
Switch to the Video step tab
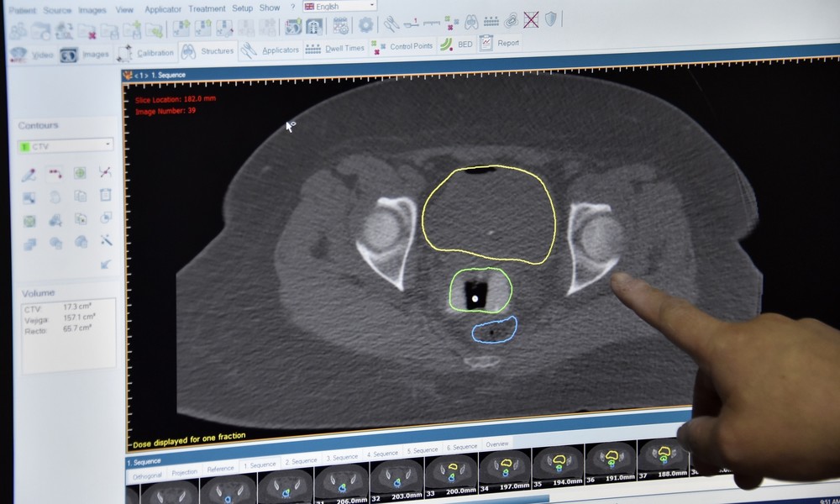(x=32, y=55)
